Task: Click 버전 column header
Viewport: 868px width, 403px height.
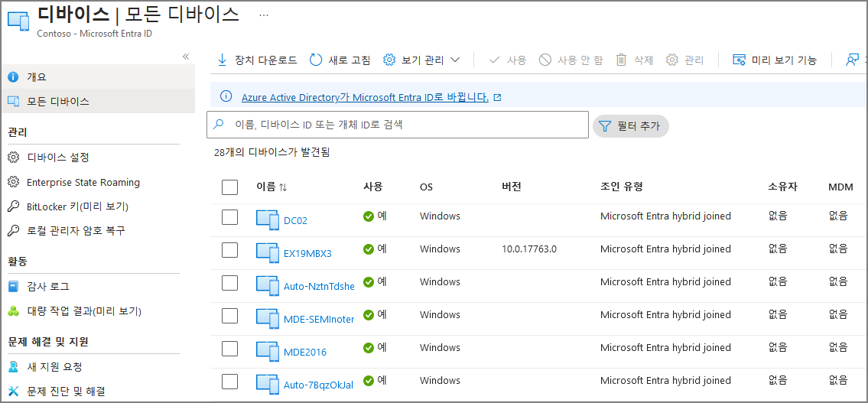Action: tap(512, 187)
